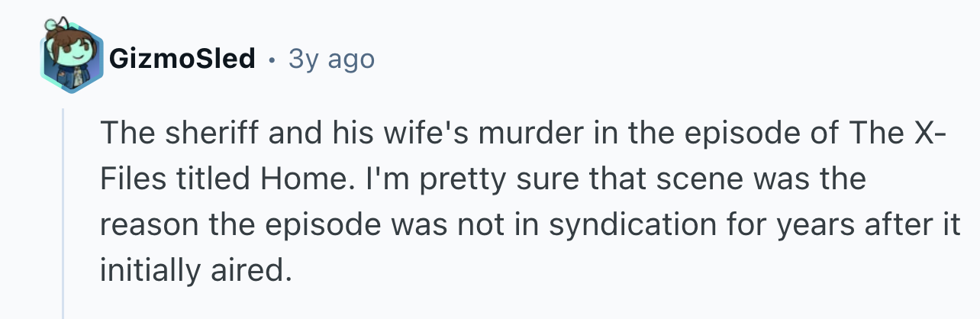Open GizmoSled's Snoo avatar
Viewport: 980px width, 319px height.
70,59
